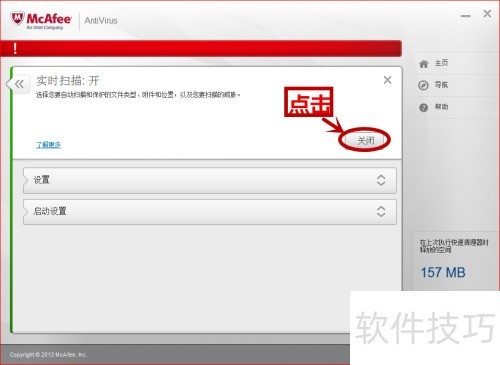Open the 了解更多 learn more link
This screenshot has width=500, height=365.
pos(48,145)
